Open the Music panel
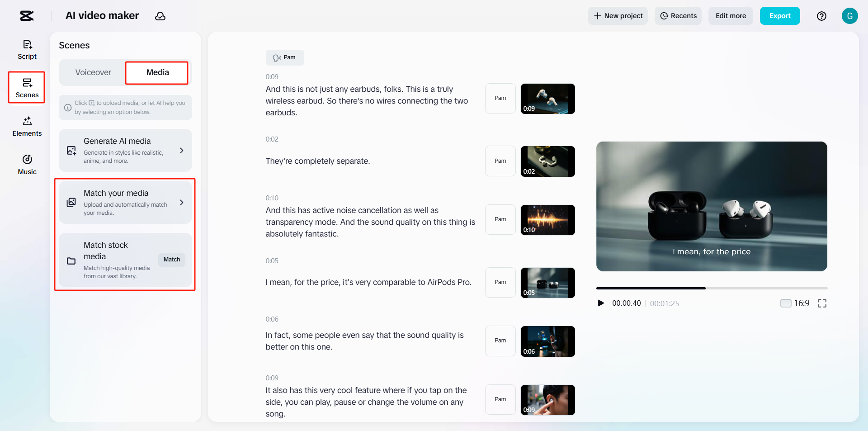 pos(27,164)
